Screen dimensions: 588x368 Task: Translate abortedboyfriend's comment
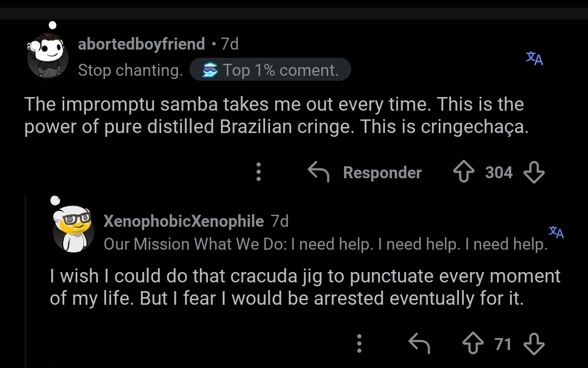pos(535,58)
